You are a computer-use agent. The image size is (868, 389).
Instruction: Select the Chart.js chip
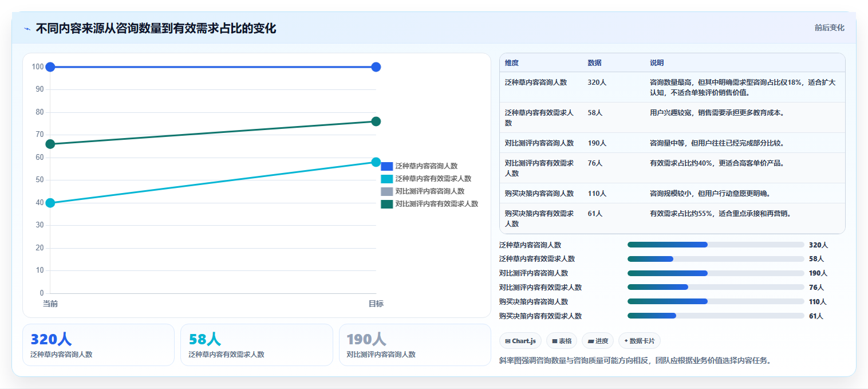(520, 341)
